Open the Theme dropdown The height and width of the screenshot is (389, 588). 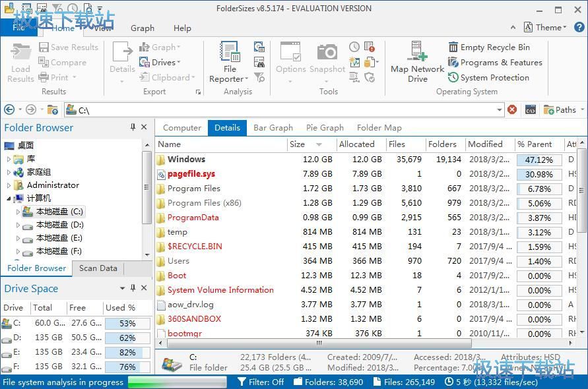pyautogui.click(x=545, y=28)
